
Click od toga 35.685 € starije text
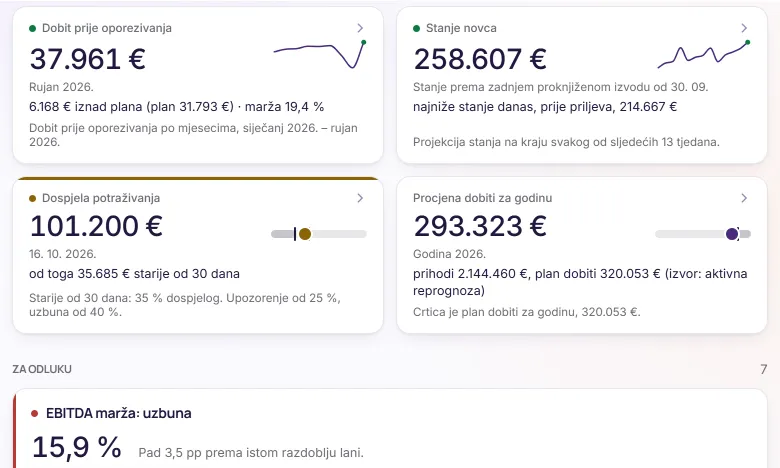pos(134,274)
